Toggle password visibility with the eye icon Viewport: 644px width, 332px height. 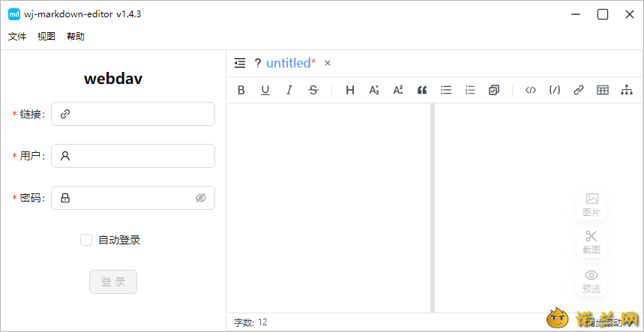coord(200,198)
